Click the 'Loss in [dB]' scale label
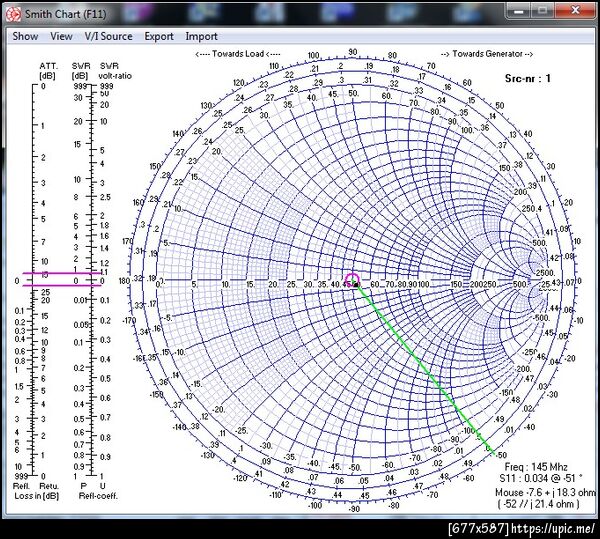 (x=37, y=496)
